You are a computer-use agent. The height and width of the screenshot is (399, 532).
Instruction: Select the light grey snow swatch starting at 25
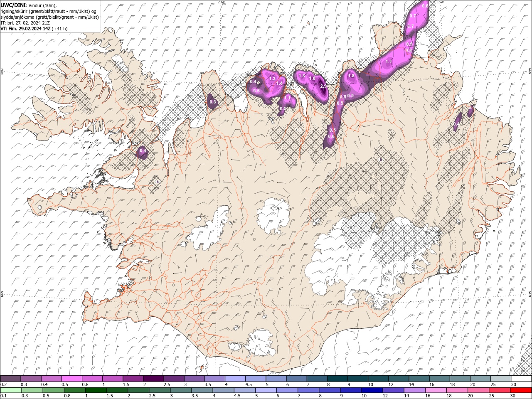pos(501,379)
